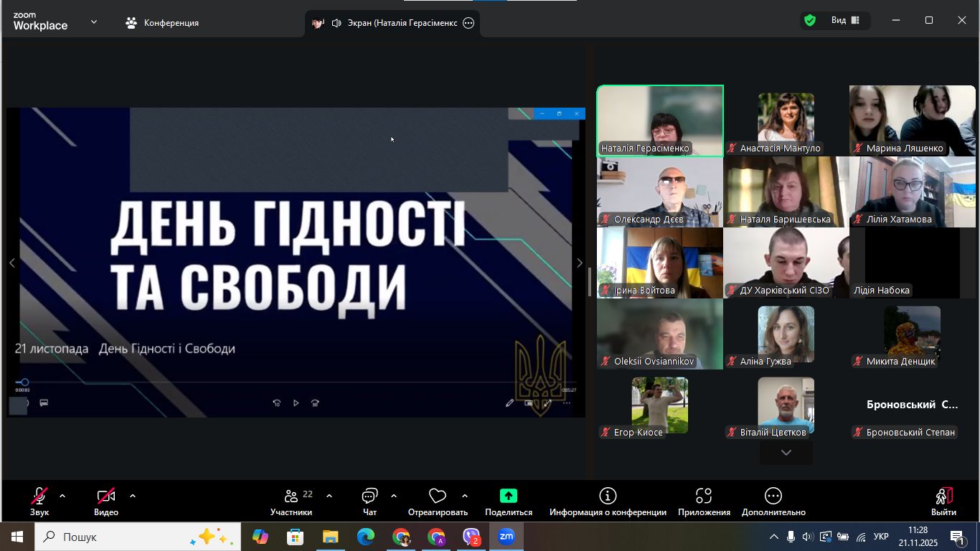980x551 pixels.
Task: Select the Конференция tab
Action: tap(162, 23)
